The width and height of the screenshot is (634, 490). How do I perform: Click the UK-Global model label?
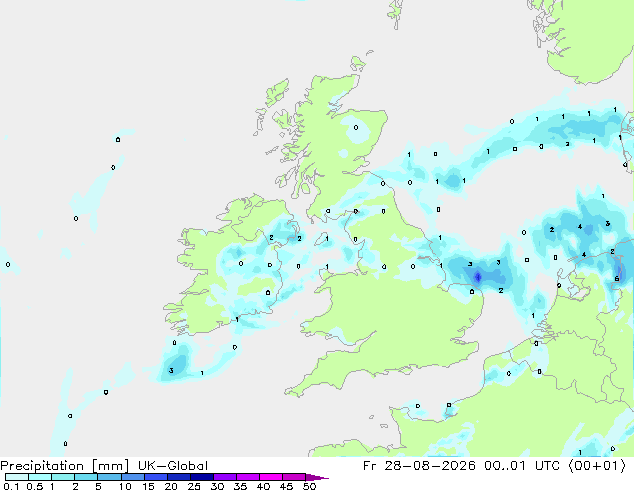[173, 466]
